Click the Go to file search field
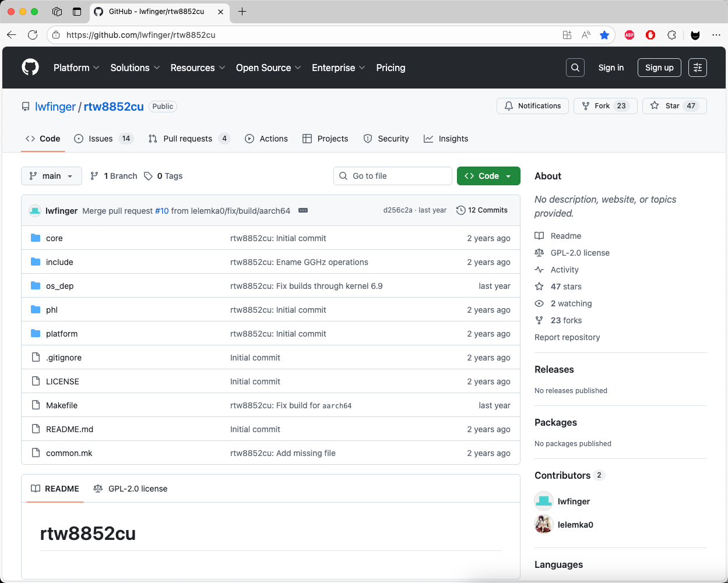The width and height of the screenshot is (728, 583). pos(393,176)
